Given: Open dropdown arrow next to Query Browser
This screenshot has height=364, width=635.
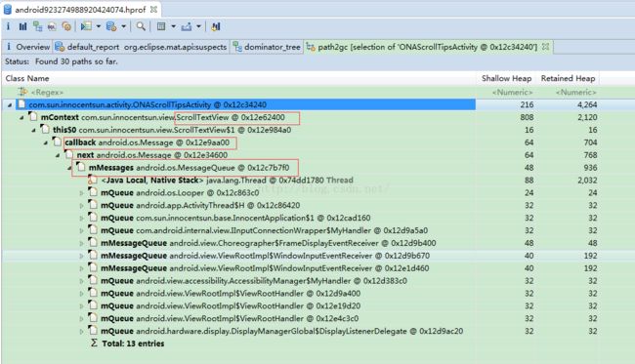Looking at the screenshot, I should [x=123, y=26].
